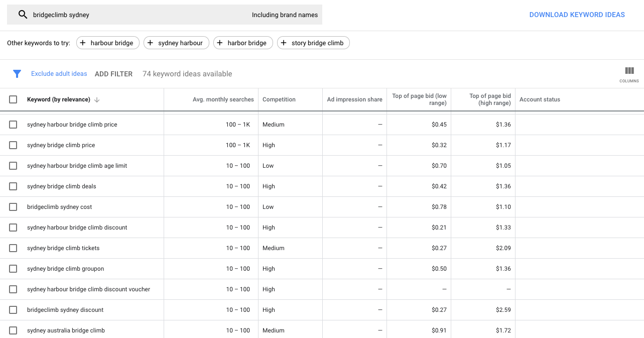Check 'sydney bridge climb deals' row
The width and height of the screenshot is (644, 338).
pyautogui.click(x=13, y=186)
